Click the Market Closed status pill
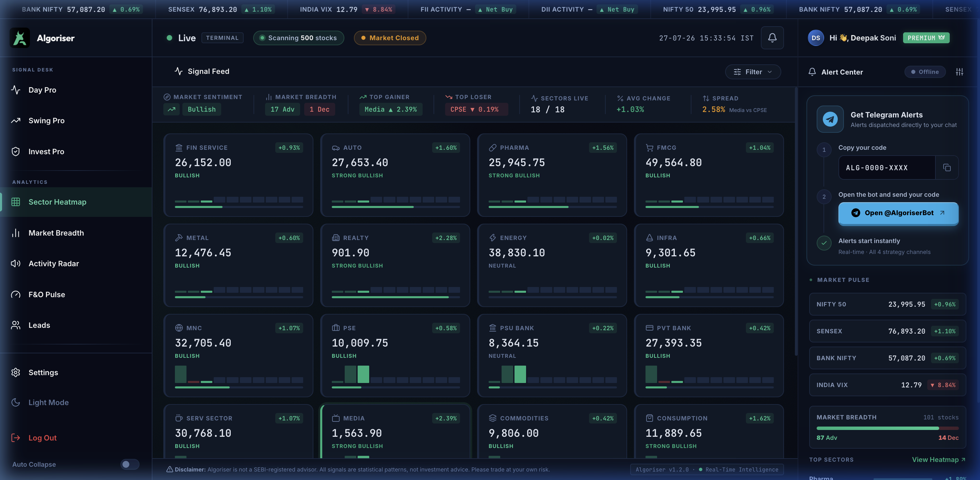The width and height of the screenshot is (980, 480). [390, 38]
